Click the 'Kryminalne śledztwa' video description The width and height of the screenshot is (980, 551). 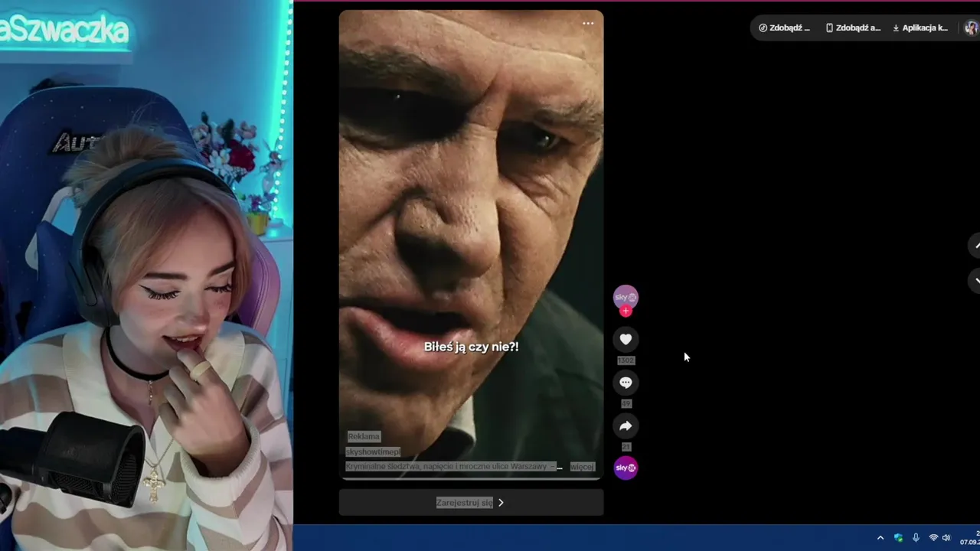coord(452,466)
